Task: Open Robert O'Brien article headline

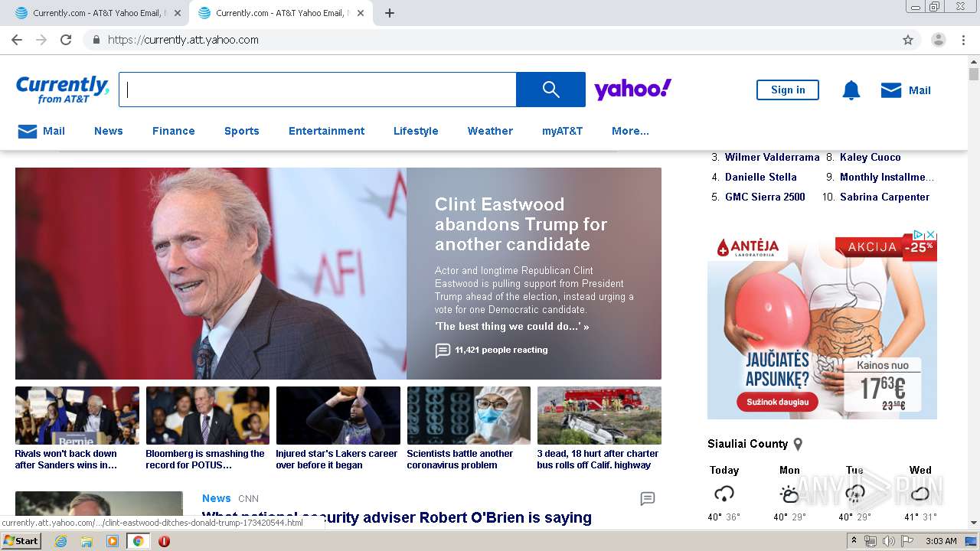Action: click(397, 518)
